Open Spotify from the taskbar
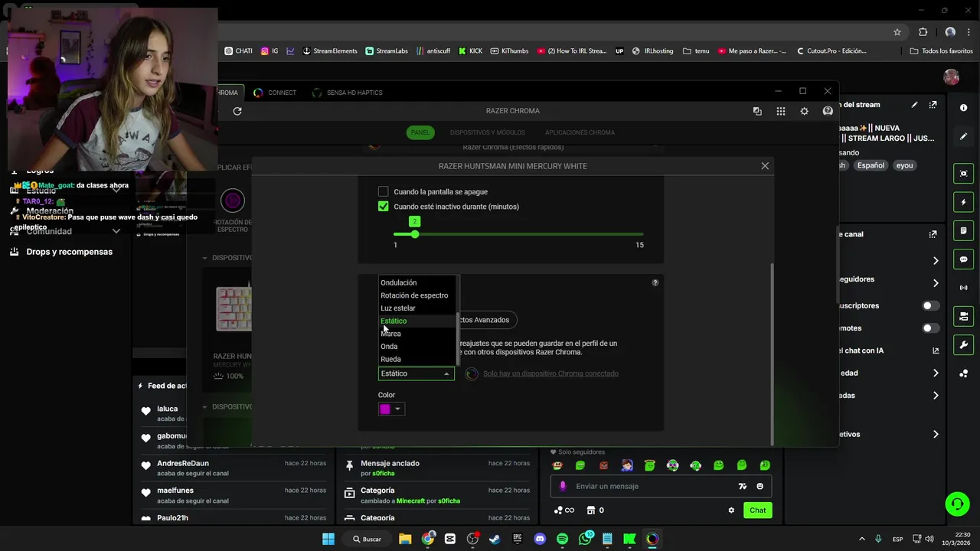 [563, 539]
